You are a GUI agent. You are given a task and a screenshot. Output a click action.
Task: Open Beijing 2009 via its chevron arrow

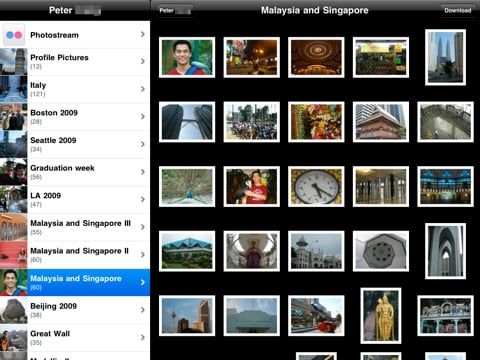[143, 310]
